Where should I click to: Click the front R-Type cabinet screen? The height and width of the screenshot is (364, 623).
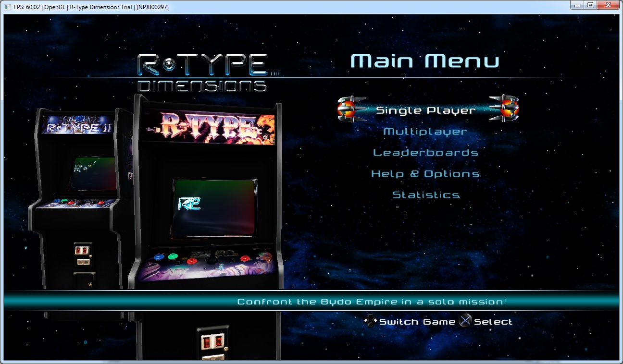(214, 208)
